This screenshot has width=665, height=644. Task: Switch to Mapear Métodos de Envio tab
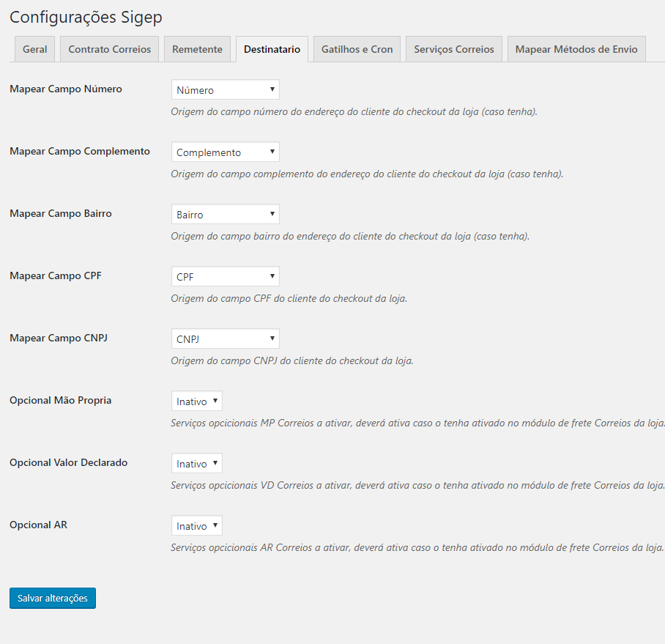coord(576,49)
